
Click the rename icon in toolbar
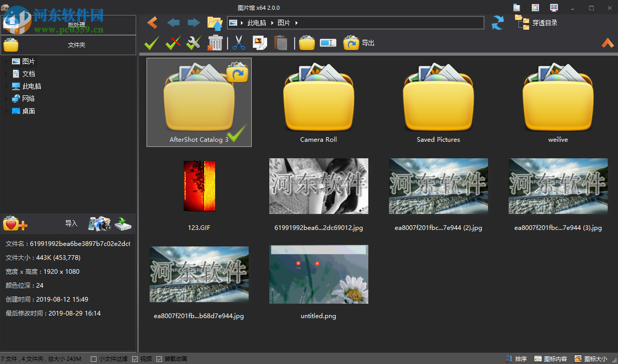(328, 43)
